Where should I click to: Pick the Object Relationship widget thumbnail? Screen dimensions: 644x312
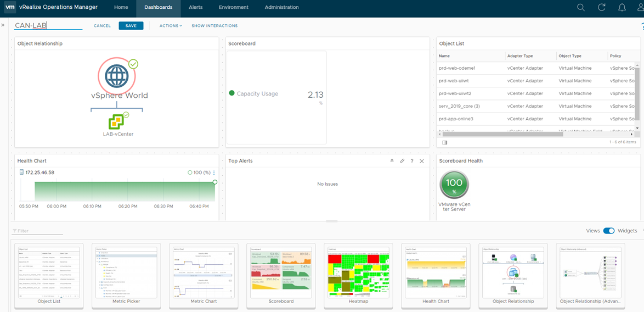513,275
